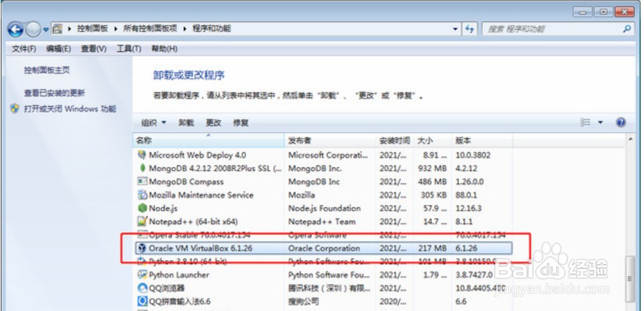Image resolution: width=644 pixels, height=311 pixels.
Task: Click the blue help question icon
Action: click(x=621, y=123)
